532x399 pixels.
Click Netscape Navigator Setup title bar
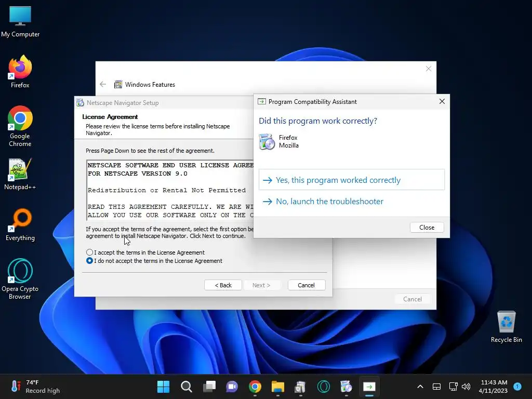pyautogui.click(x=164, y=102)
